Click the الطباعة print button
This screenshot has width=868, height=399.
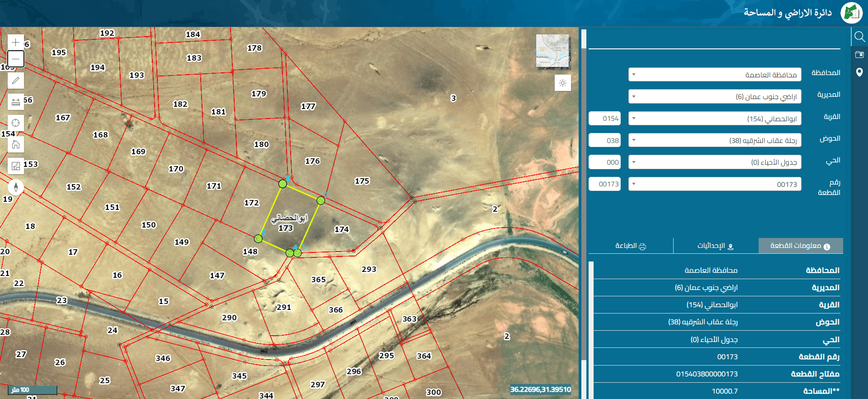631,246
